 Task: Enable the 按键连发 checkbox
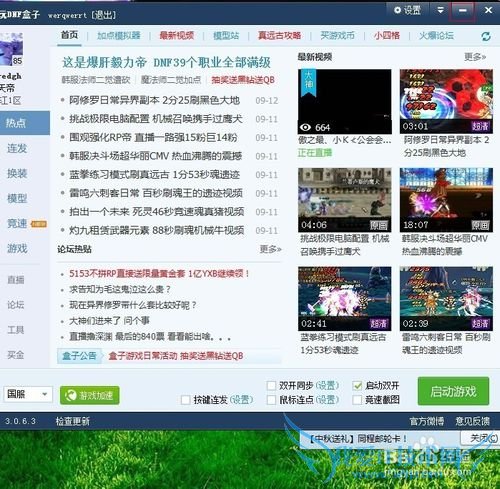(x=185, y=399)
